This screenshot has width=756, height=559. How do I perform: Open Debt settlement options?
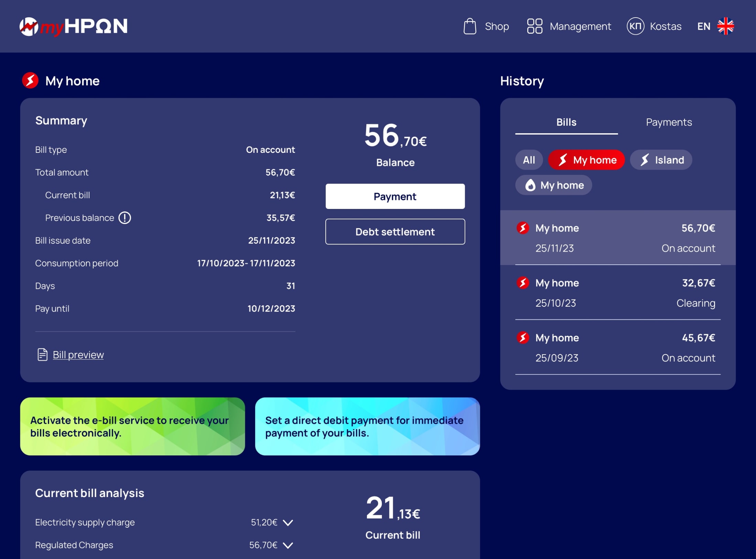click(x=395, y=231)
